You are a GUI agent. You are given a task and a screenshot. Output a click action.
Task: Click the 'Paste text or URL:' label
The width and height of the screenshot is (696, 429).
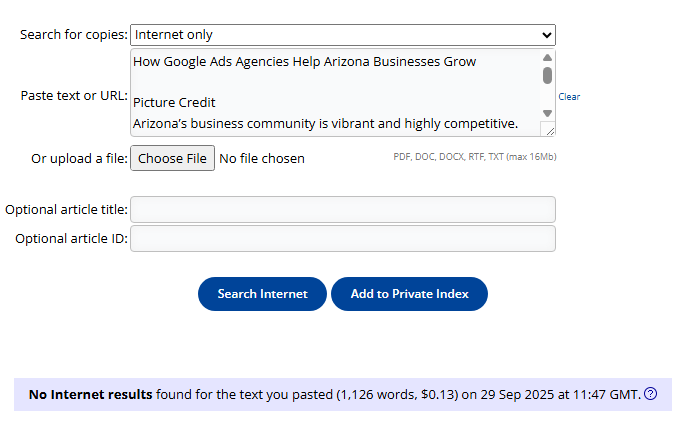(x=74, y=96)
